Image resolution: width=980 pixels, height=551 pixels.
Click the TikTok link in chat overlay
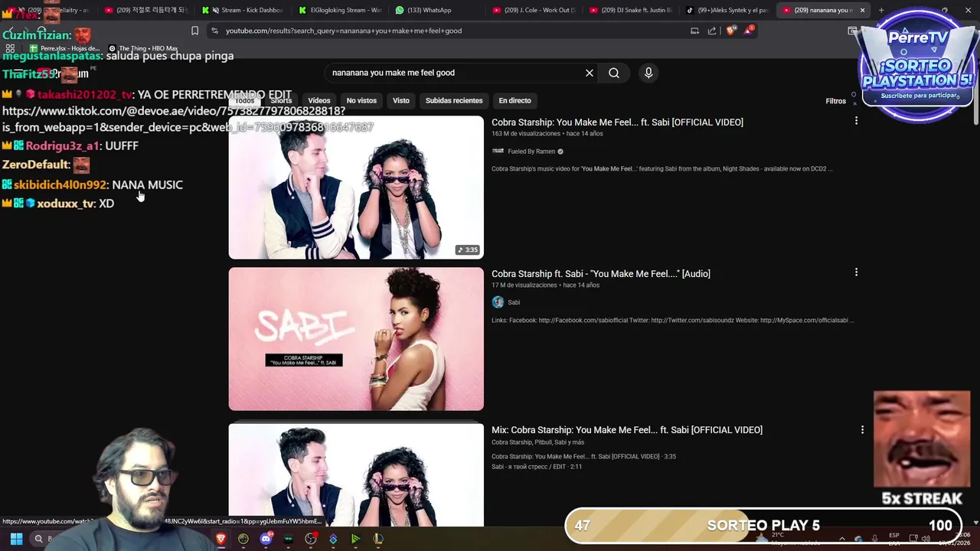click(x=188, y=119)
